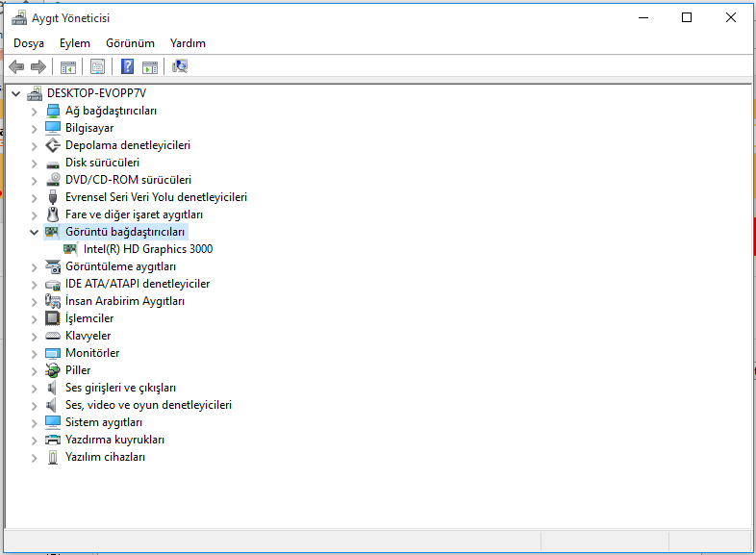
Task: Select the Yazılım cihazları entry
Action: pos(105,457)
